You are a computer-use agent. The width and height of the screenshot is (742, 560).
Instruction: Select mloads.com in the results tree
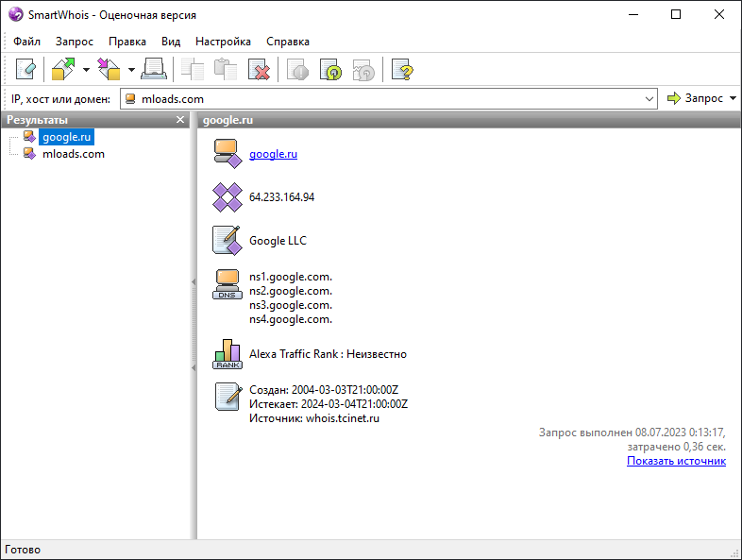(74, 154)
